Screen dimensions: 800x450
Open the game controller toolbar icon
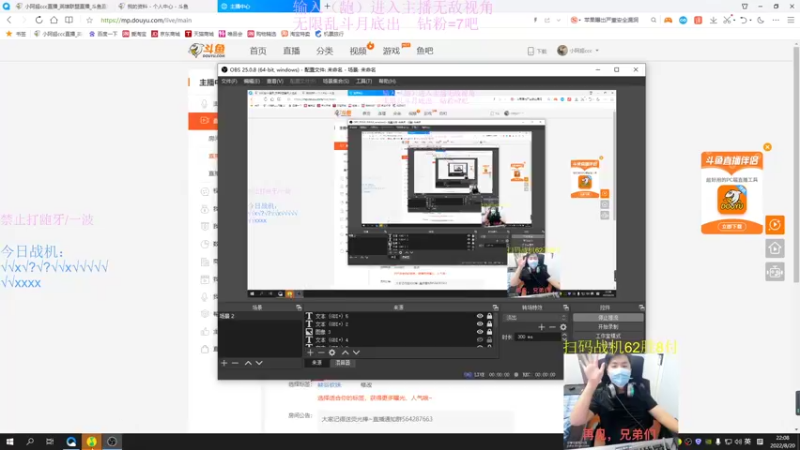pos(668,20)
